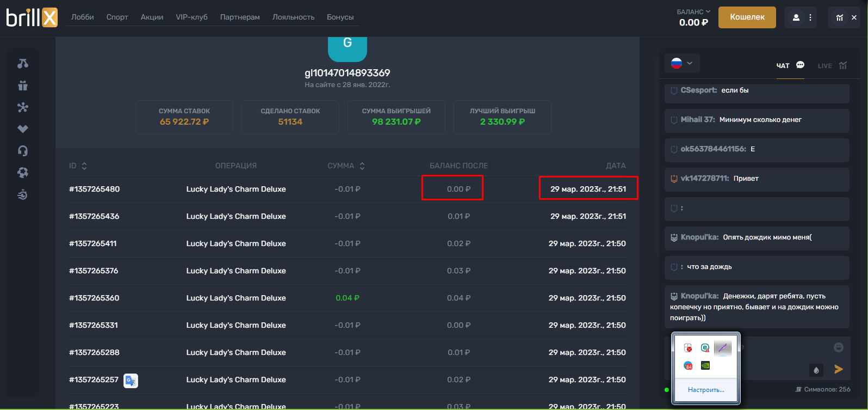868x410 pixels.
Task: Click the ДАТА column header
Action: pos(616,166)
